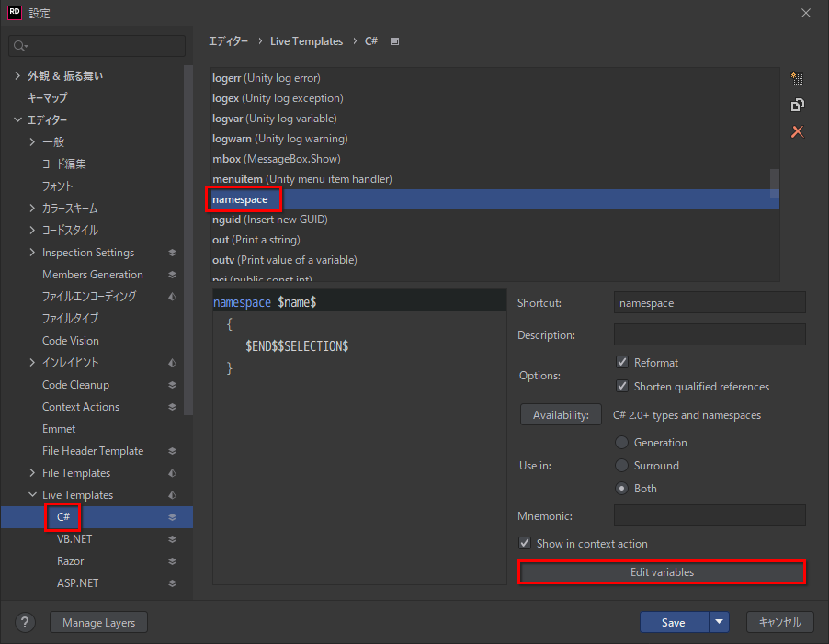This screenshot has height=644, width=829.
Task: Open the Save button dropdown arrow
Action: [x=719, y=622]
